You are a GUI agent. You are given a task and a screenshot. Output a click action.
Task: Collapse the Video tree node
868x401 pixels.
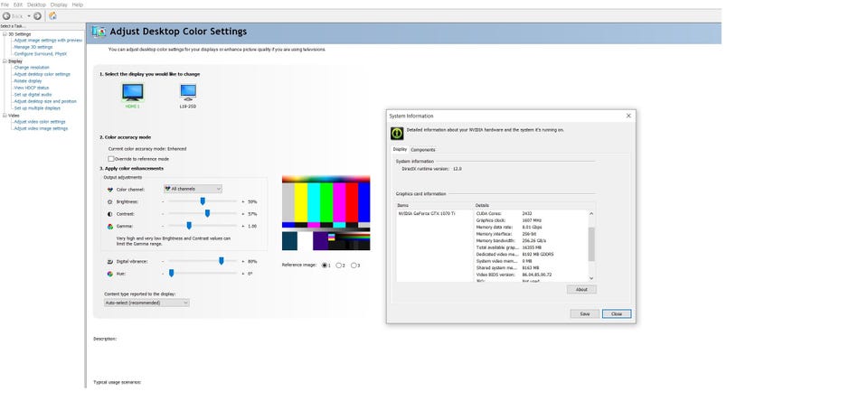coord(5,116)
